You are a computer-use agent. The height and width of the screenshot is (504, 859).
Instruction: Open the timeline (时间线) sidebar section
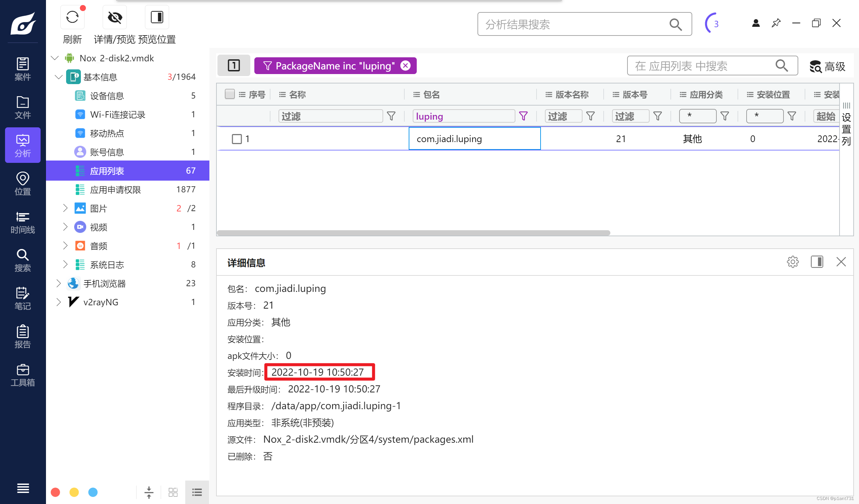[x=22, y=222]
